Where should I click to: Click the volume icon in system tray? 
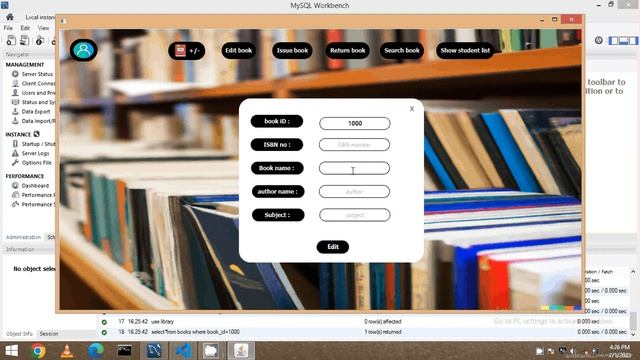tap(573, 351)
